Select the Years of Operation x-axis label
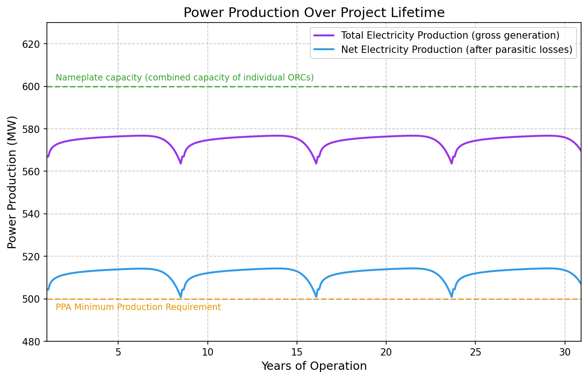This screenshot has height=379, width=588. pos(314,366)
